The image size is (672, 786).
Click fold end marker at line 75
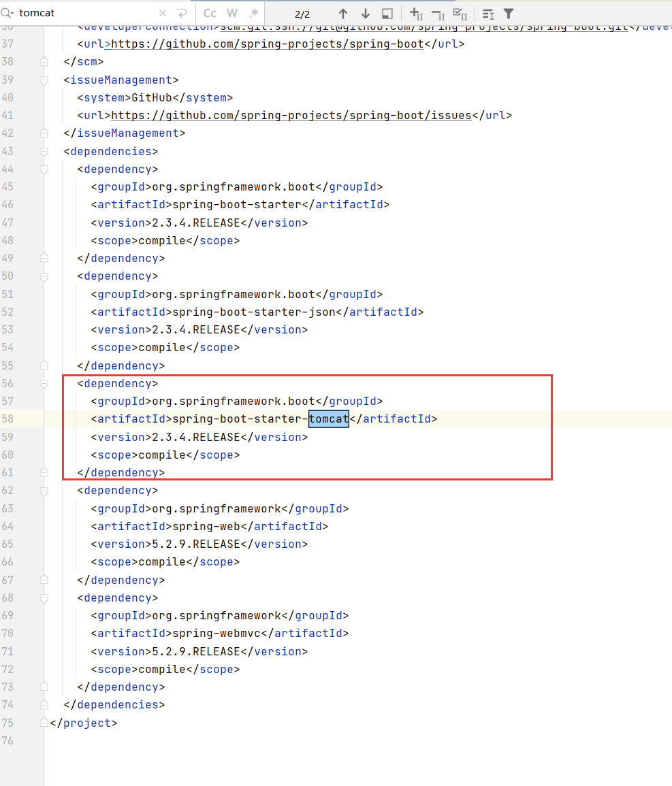(44, 723)
